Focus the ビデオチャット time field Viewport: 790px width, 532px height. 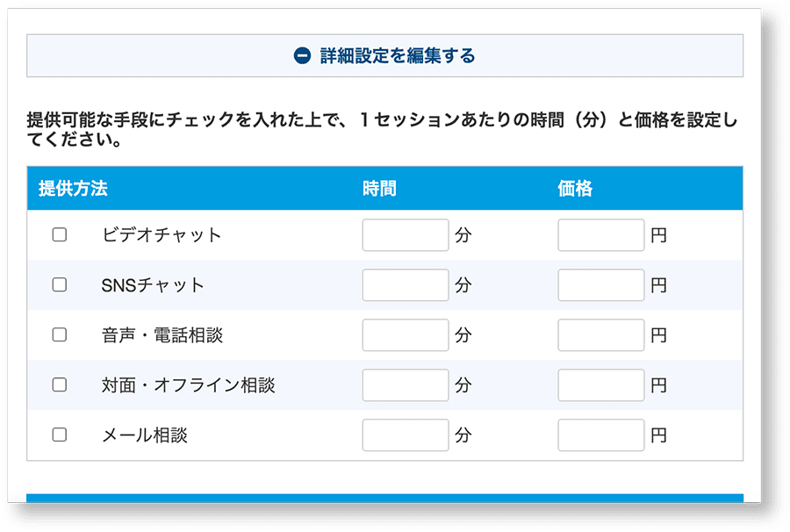[406, 234]
